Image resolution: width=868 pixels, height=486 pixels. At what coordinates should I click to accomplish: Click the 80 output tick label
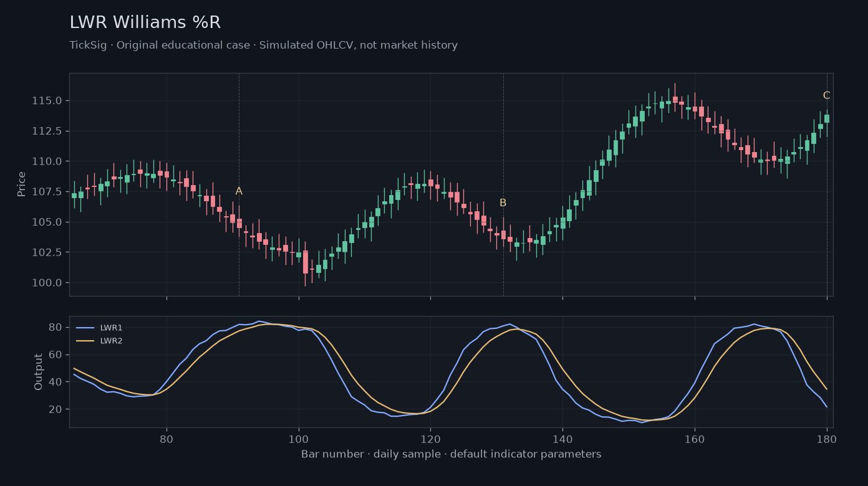click(x=55, y=328)
